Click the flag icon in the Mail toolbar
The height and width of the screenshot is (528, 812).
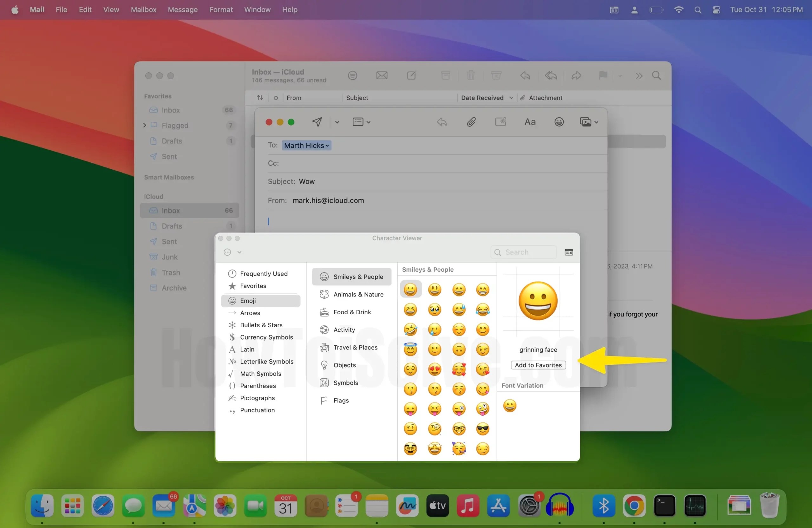(x=603, y=75)
